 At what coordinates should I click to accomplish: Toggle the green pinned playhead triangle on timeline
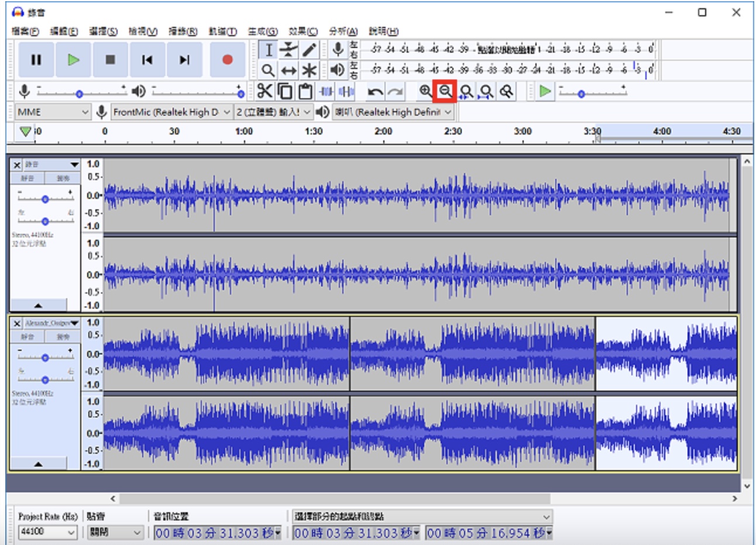point(25,132)
